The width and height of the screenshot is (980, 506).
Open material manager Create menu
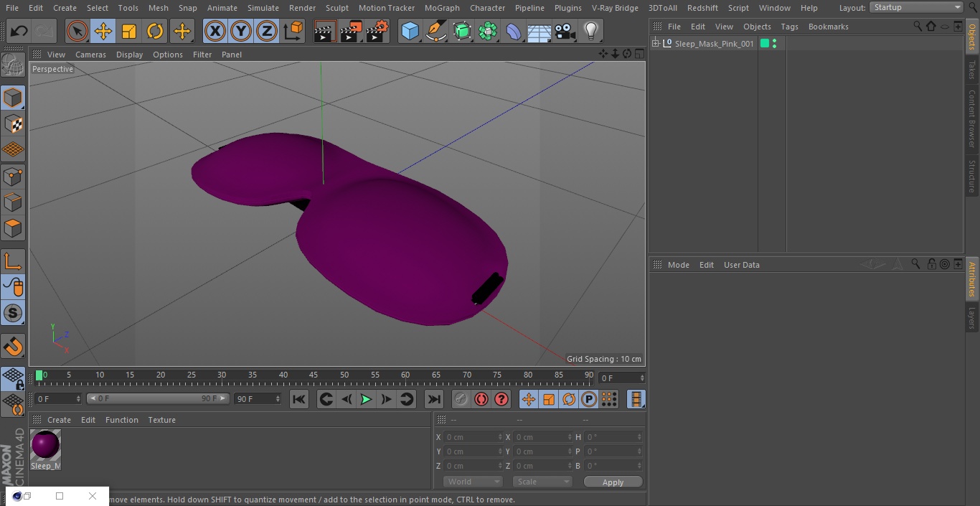pos(59,420)
